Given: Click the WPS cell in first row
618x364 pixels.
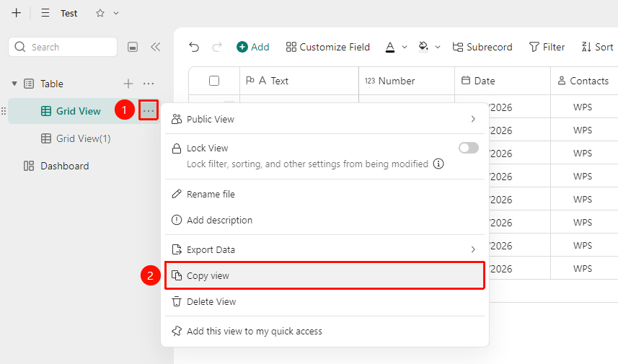Looking at the screenshot, I should coord(583,107).
